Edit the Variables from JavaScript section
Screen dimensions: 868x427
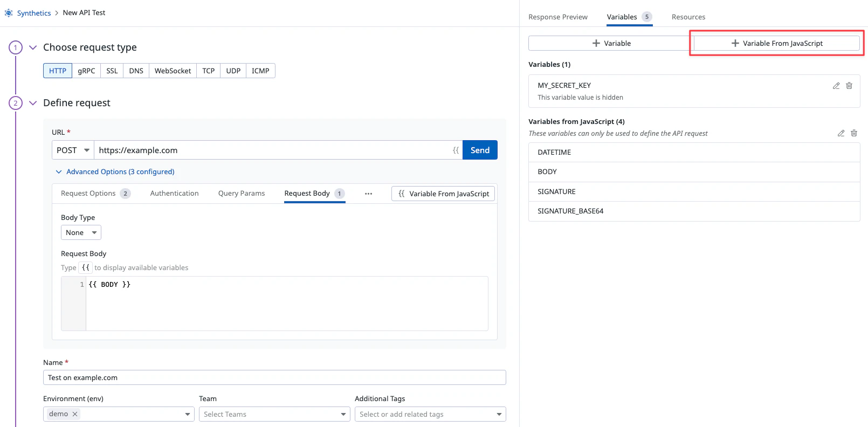(841, 133)
